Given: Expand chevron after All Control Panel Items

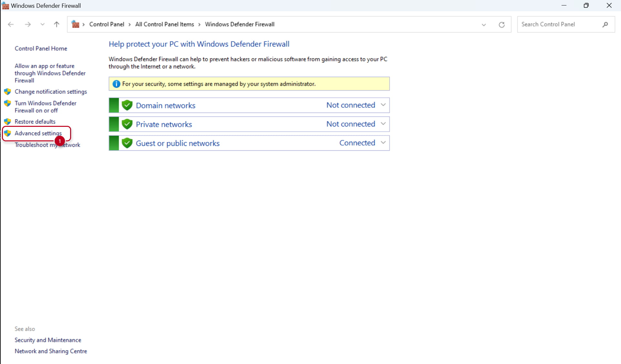Looking at the screenshot, I should (199, 25).
